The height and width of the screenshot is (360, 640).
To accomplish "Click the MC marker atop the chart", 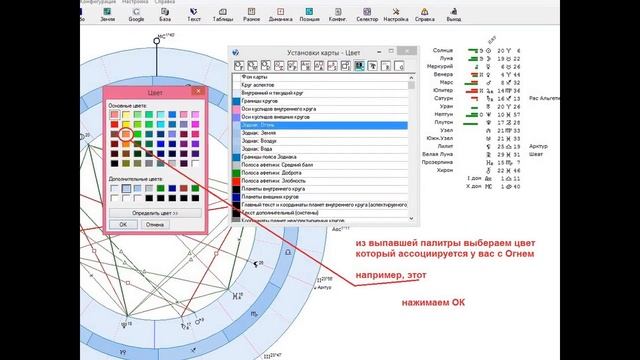I will [x=157, y=40].
